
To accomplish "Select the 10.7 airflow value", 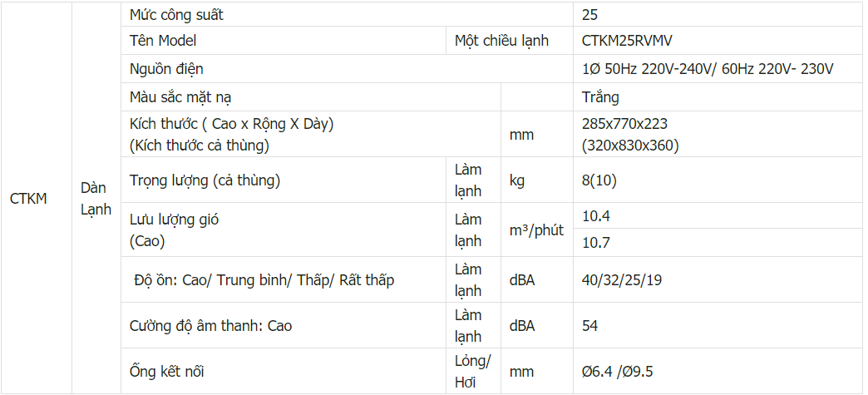I will click(x=597, y=243).
